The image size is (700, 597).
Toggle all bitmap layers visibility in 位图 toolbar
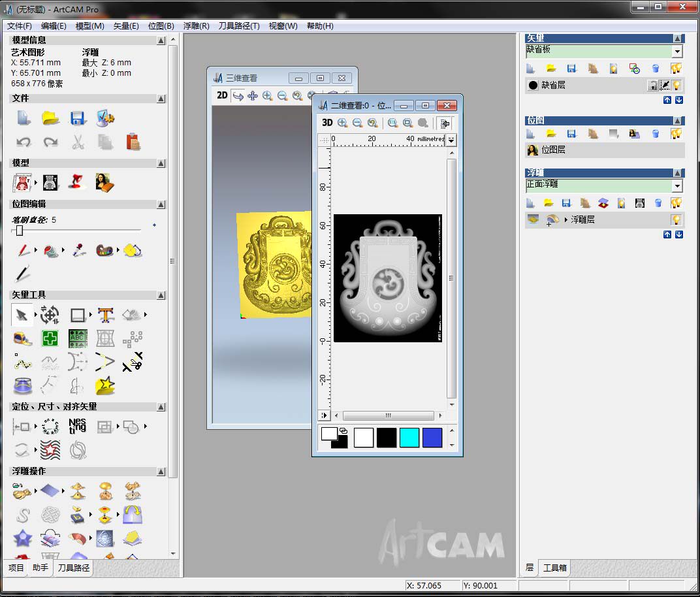click(676, 133)
